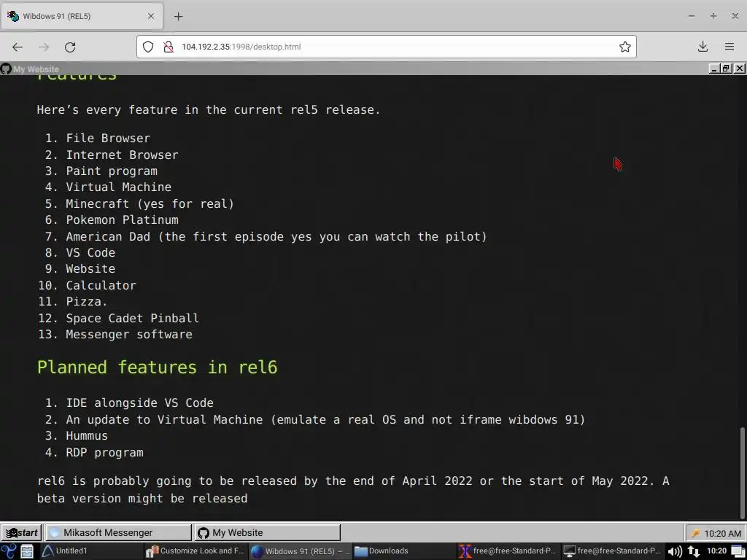Viewport: 747px width, 560px height.
Task: Switch to Untitled1 window in panel
Action: [x=90, y=551]
